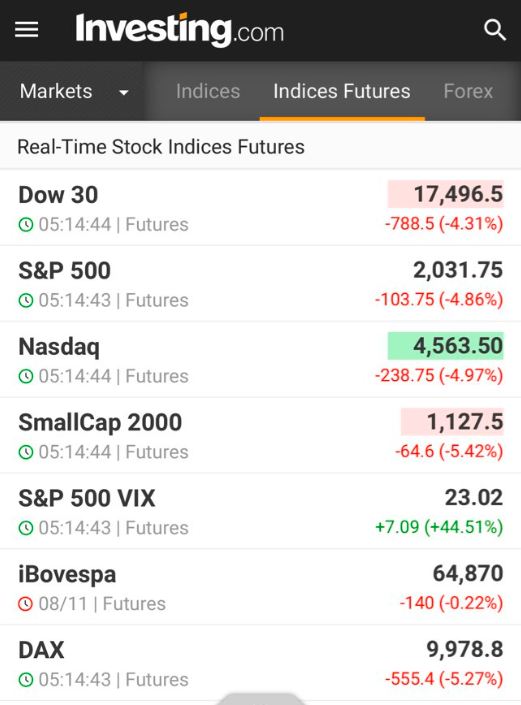Switch to the Forex tab

(x=468, y=91)
